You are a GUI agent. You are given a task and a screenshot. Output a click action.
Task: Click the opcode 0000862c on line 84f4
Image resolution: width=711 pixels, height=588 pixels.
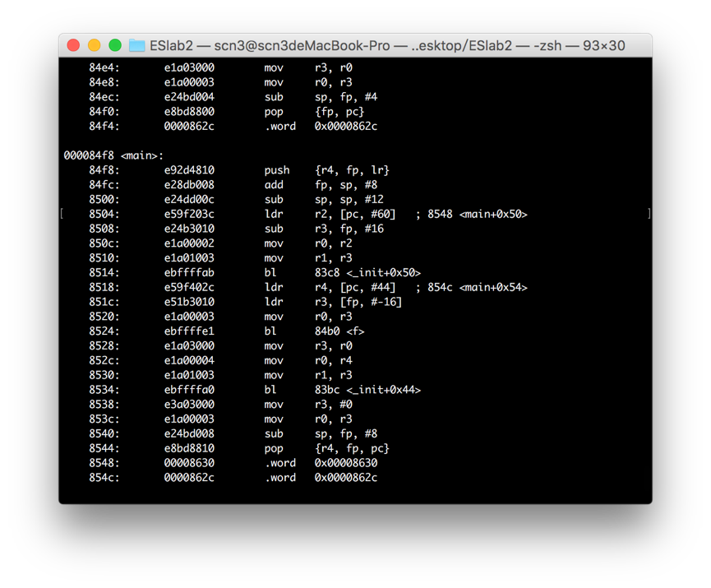(x=189, y=126)
